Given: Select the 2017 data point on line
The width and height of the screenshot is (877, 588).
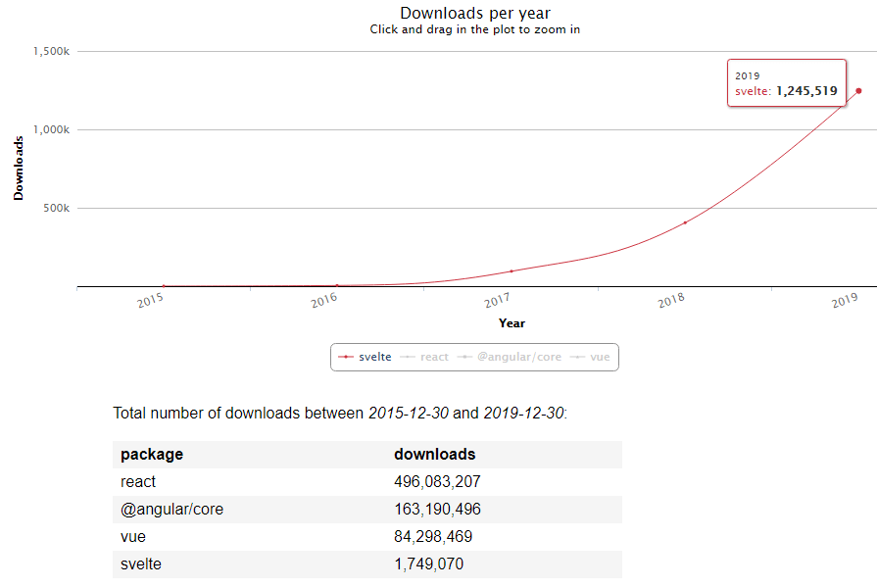Looking at the screenshot, I should click(512, 270).
